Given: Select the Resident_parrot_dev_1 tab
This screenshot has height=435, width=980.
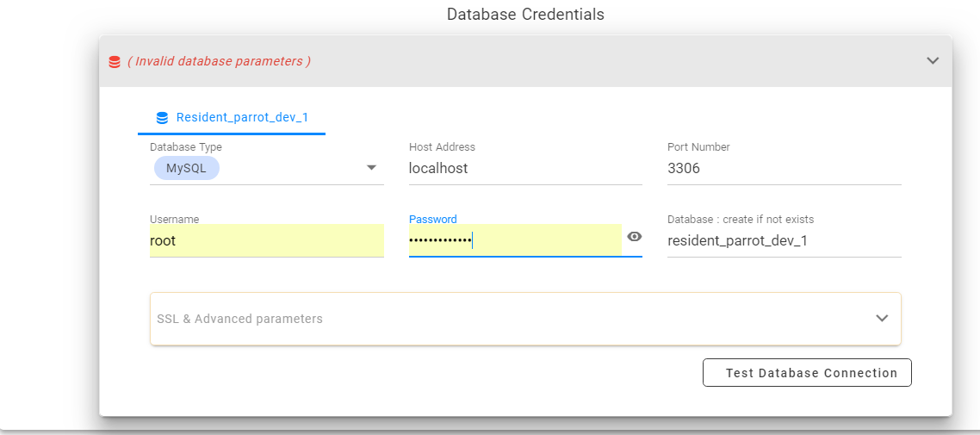Looking at the screenshot, I should [232, 117].
